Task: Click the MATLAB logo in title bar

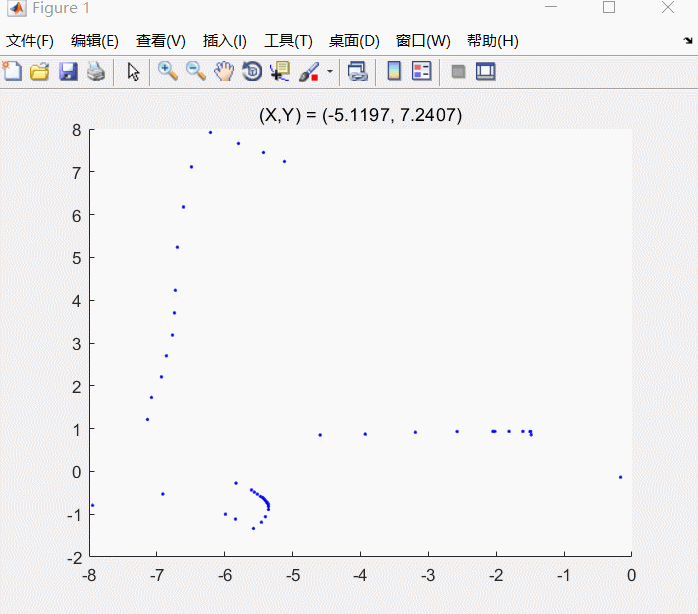Action: (x=17, y=8)
